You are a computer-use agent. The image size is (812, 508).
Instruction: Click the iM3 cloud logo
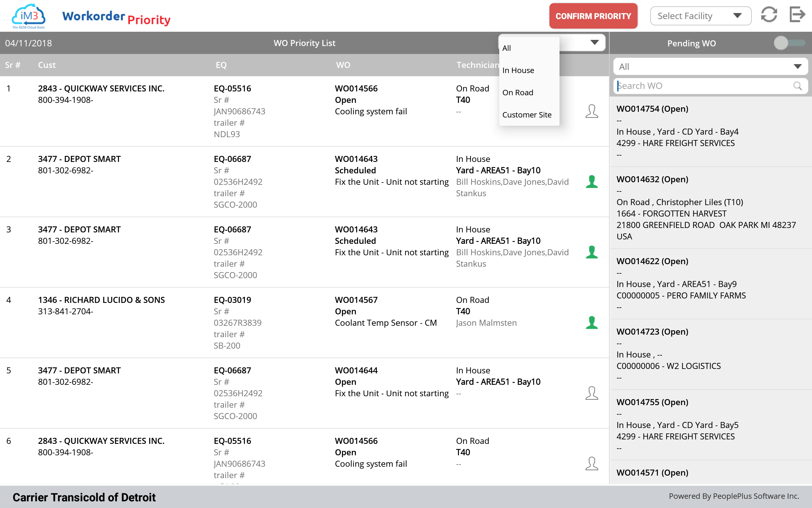[x=29, y=16]
